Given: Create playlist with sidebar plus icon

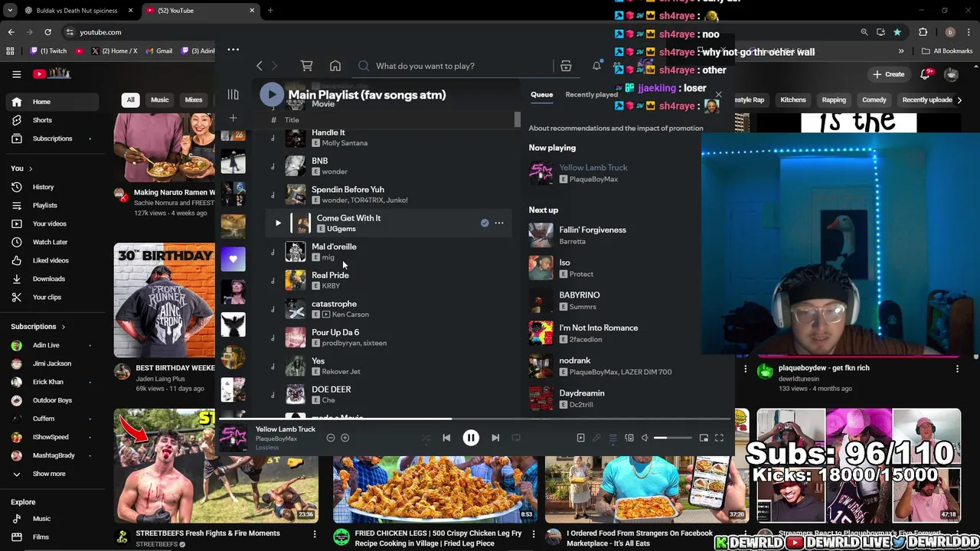Looking at the screenshot, I should click(233, 118).
